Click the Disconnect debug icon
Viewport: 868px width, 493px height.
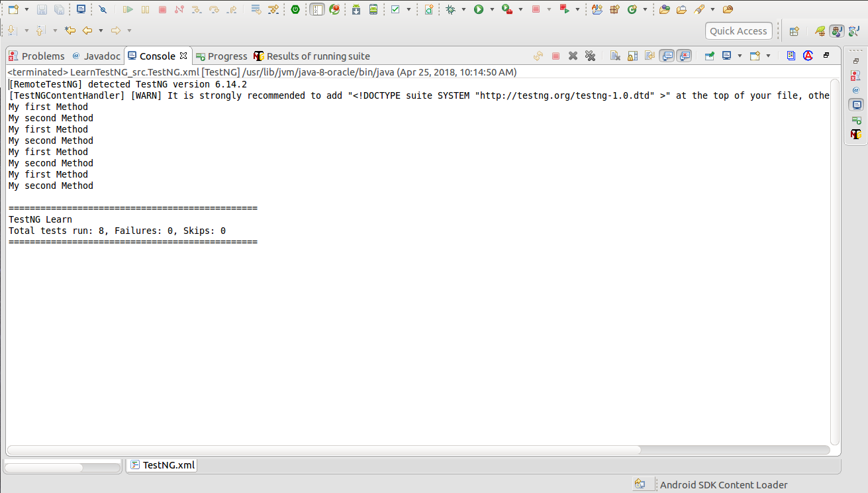(x=179, y=9)
